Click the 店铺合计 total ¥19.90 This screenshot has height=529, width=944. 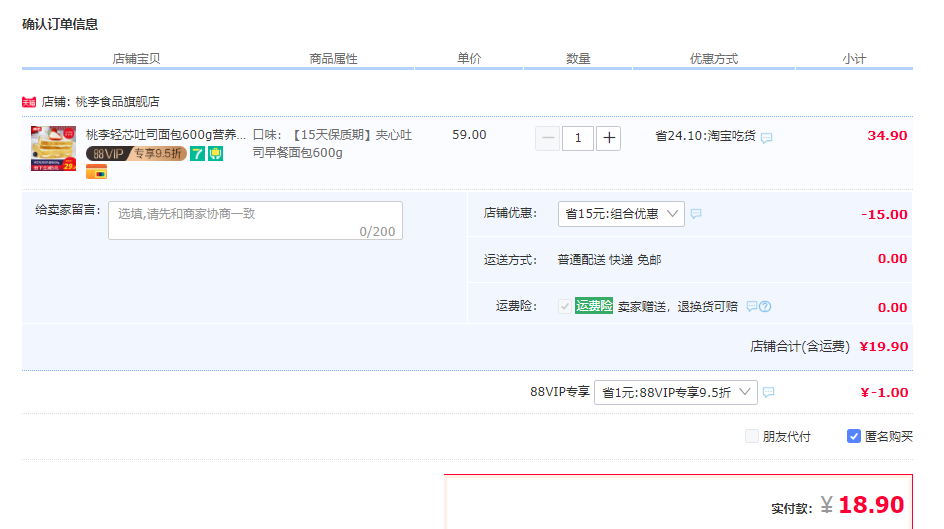(884, 347)
